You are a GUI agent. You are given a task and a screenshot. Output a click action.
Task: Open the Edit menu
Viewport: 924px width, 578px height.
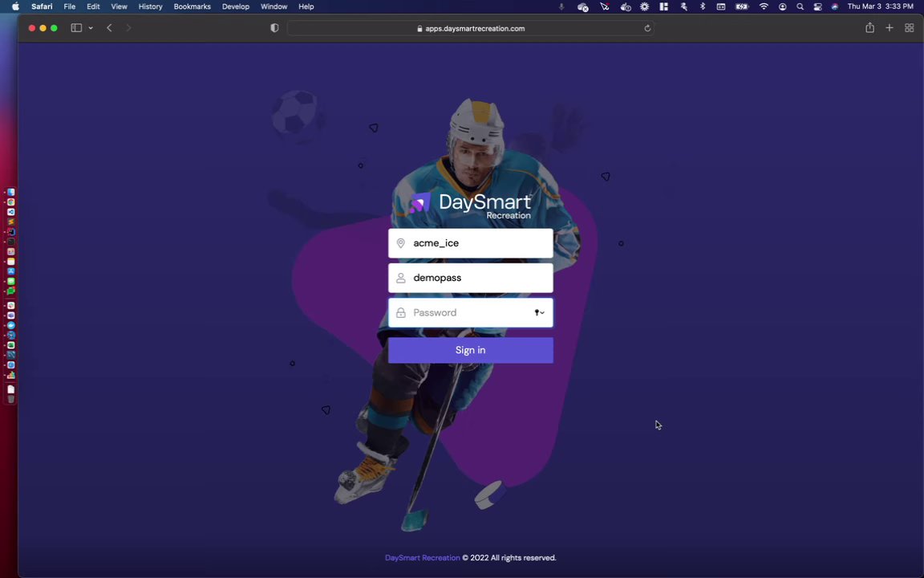93,6
